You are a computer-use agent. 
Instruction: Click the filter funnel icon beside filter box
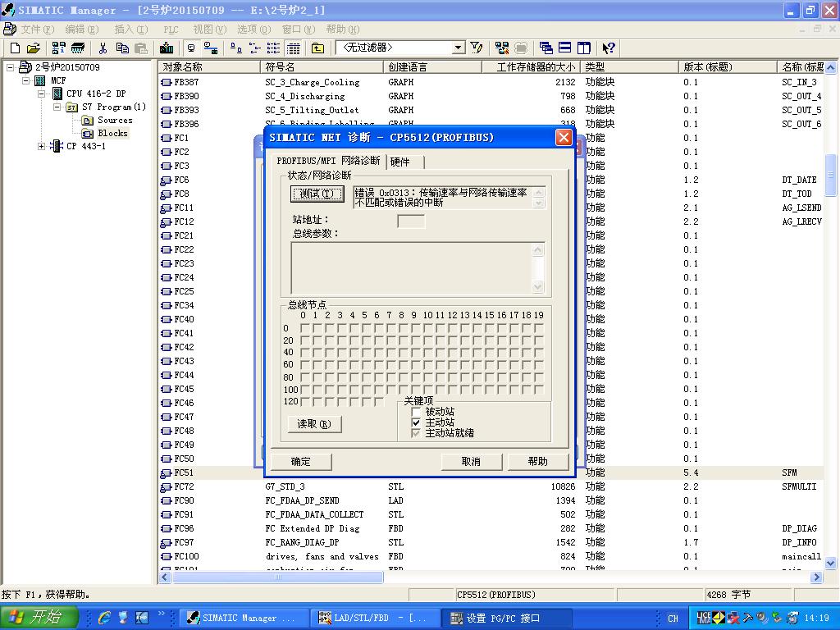coord(477,48)
